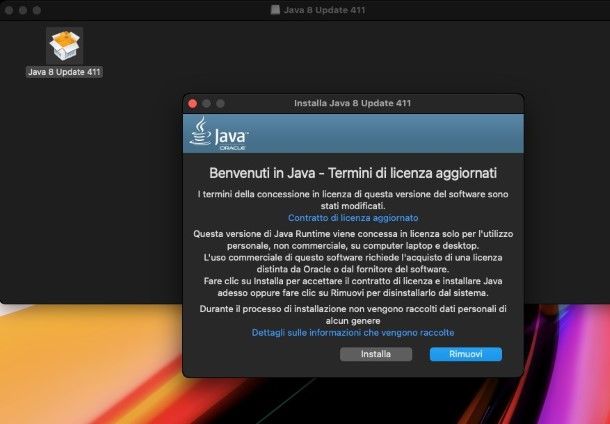Click the Rimuovi button
The image size is (610, 424).
(466, 354)
